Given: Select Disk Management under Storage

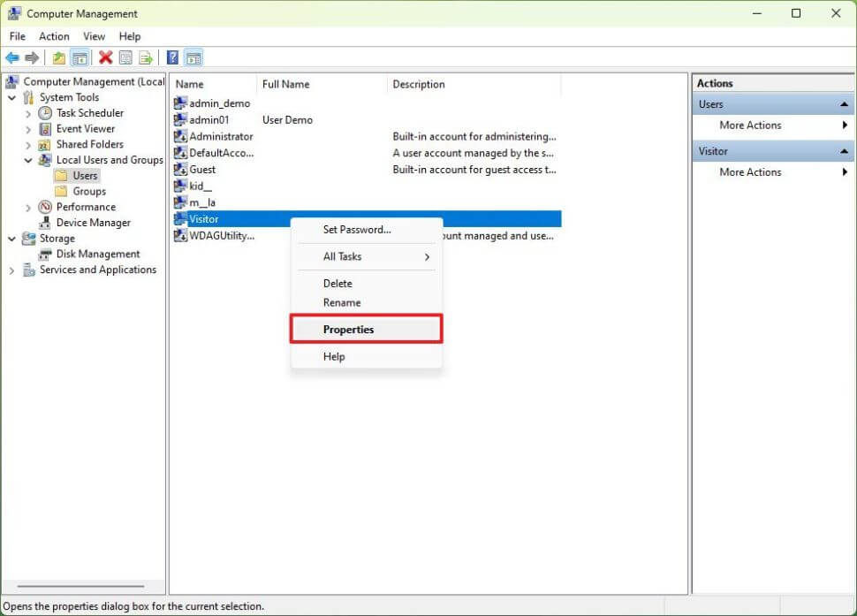Looking at the screenshot, I should [x=98, y=254].
